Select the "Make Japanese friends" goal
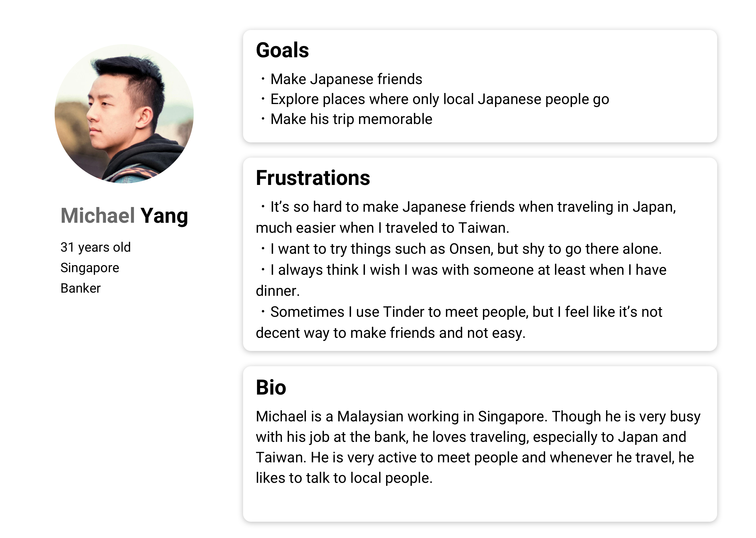This screenshot has width=756, height=538. pos(346,79)
